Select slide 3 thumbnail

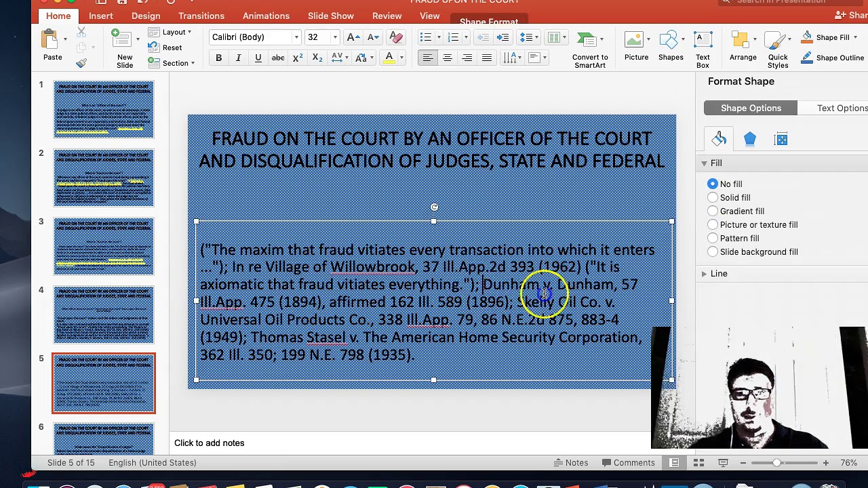click(x=104, y=246)
